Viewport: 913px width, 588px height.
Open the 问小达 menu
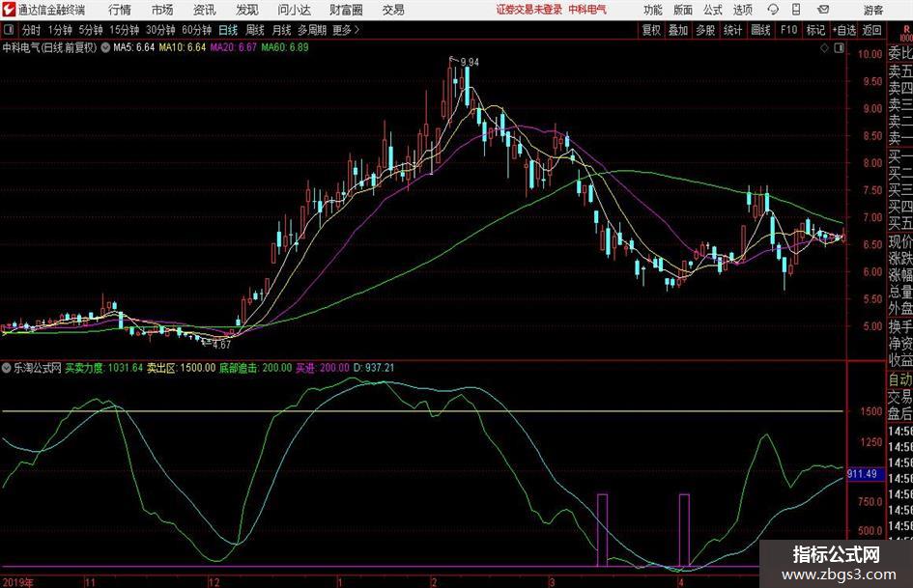[x=294, y=10]
